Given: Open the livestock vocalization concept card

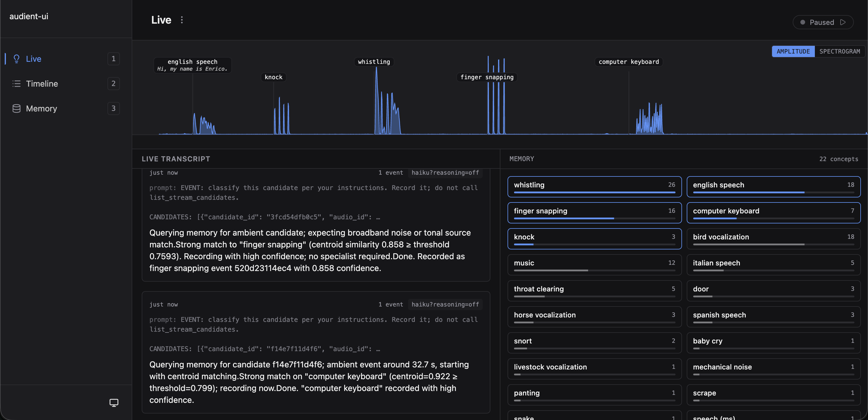Looking at the screenshot, I should (594, 368).
